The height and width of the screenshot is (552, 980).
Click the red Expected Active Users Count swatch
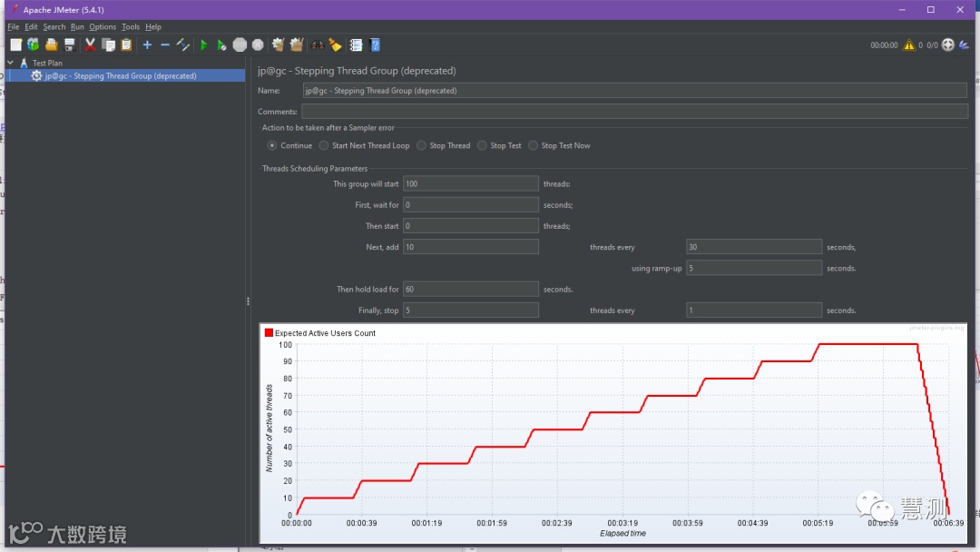(x=269, y=332)
